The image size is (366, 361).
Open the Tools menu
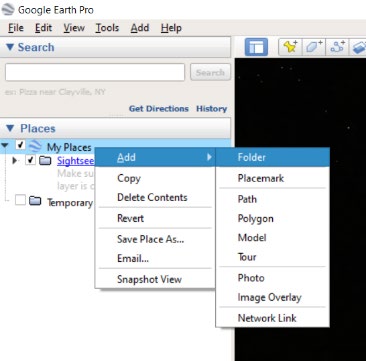coord(107,28)
